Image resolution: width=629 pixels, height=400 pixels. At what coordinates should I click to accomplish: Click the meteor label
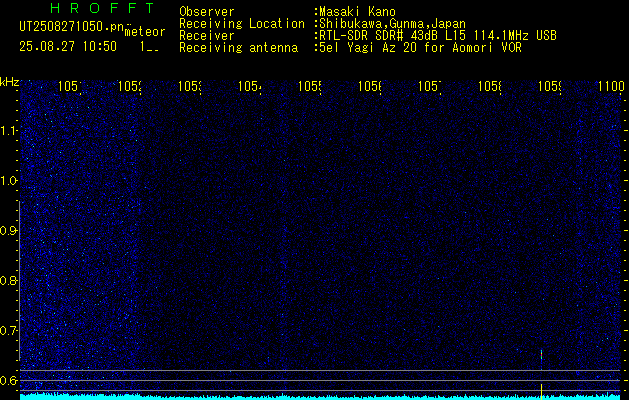(x=144, y=32)
